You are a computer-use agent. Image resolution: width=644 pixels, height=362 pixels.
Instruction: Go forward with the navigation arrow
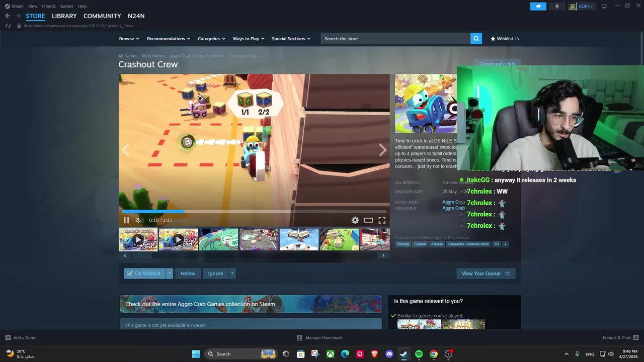tap(18, 16)
